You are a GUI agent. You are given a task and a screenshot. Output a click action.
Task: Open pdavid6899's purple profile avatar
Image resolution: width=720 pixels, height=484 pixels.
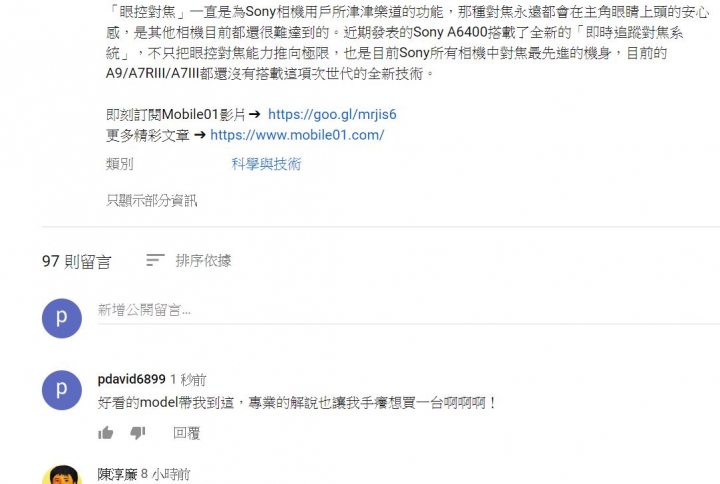62,390
